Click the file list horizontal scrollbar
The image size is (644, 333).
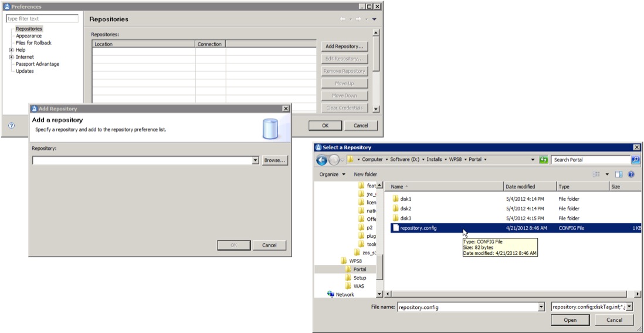coord(513,294)
